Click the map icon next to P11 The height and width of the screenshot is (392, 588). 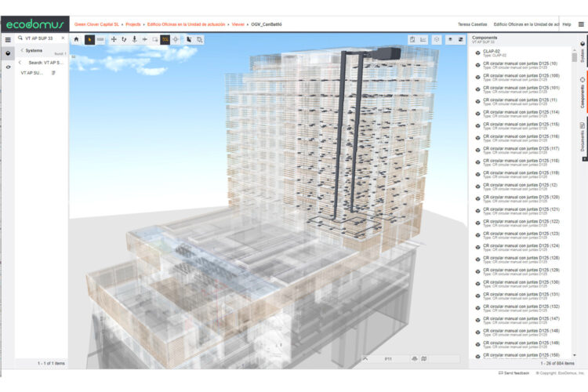[x=423, y=359]
